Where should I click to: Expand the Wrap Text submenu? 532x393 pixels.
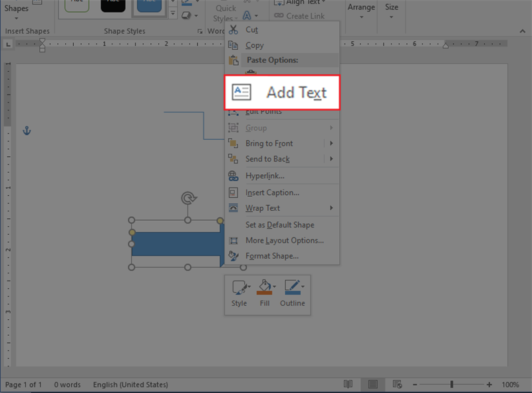click(331, 208)
